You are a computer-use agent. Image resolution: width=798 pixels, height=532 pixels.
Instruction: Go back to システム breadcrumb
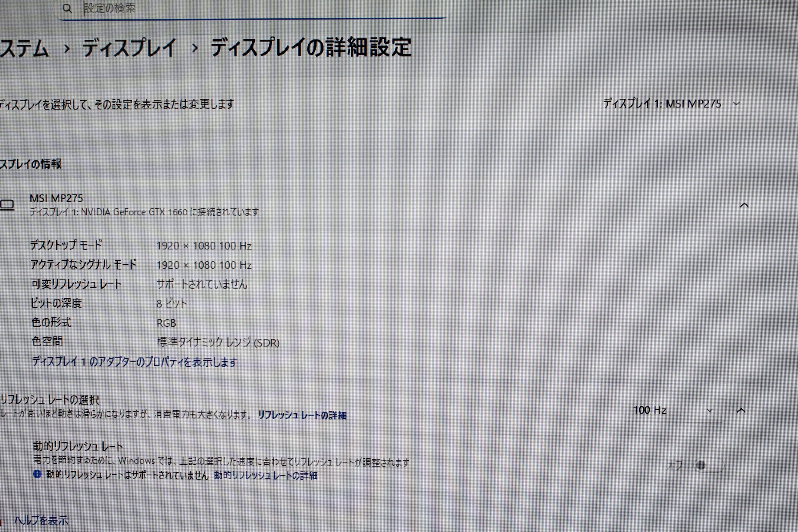pos(24,48)
